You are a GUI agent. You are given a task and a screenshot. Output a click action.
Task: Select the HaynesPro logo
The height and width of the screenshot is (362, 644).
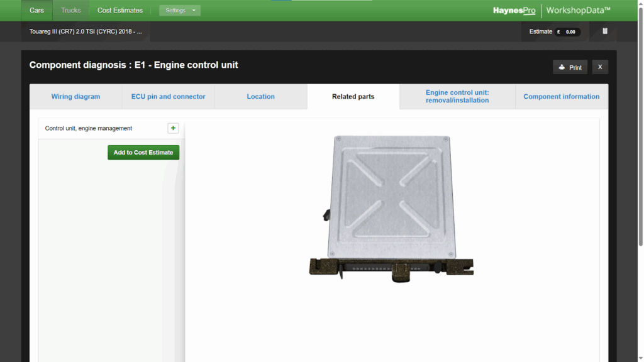point(514,10)
